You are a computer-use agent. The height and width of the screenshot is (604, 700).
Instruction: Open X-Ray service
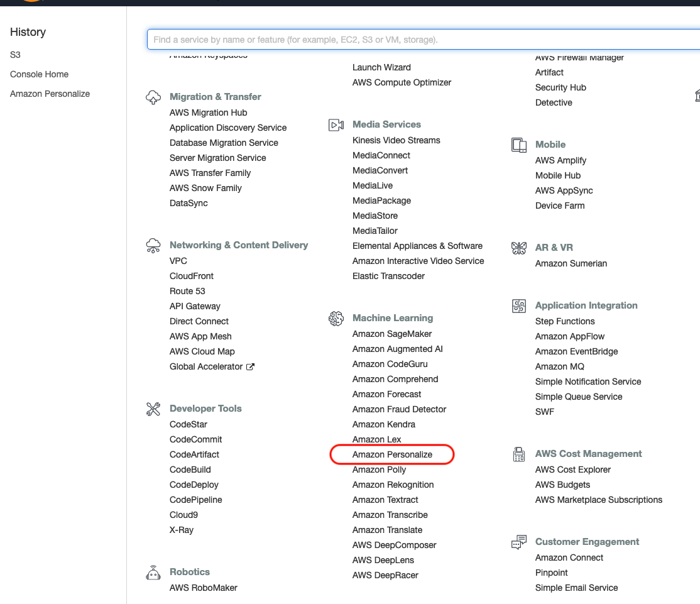[x=181, y=530]
